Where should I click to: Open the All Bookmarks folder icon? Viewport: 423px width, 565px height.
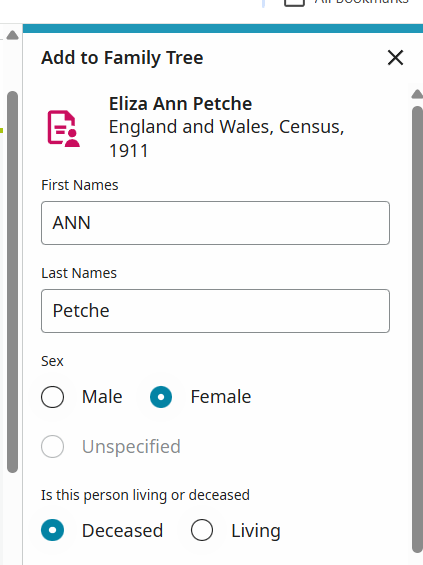[x=294, y=3]
